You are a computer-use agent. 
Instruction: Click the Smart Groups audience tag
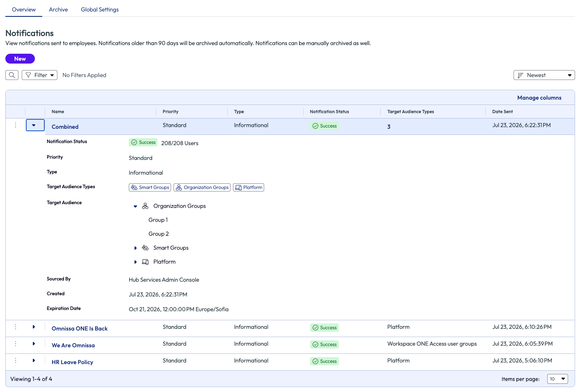[x=150, y=187]
